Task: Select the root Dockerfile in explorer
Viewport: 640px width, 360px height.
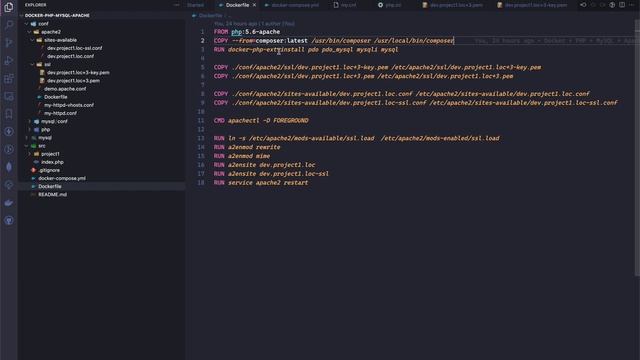Action: point(50,187)
